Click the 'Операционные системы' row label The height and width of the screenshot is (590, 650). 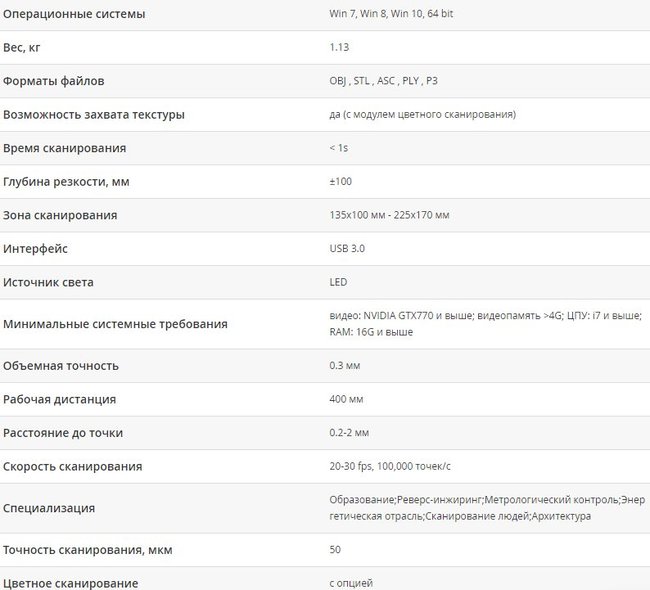pyautogui.click(x=74, y=14)
